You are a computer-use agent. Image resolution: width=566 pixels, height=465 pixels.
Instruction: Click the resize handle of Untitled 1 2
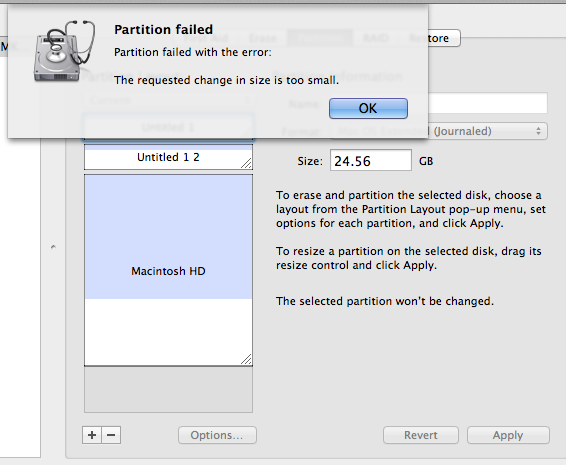[247, 163]
